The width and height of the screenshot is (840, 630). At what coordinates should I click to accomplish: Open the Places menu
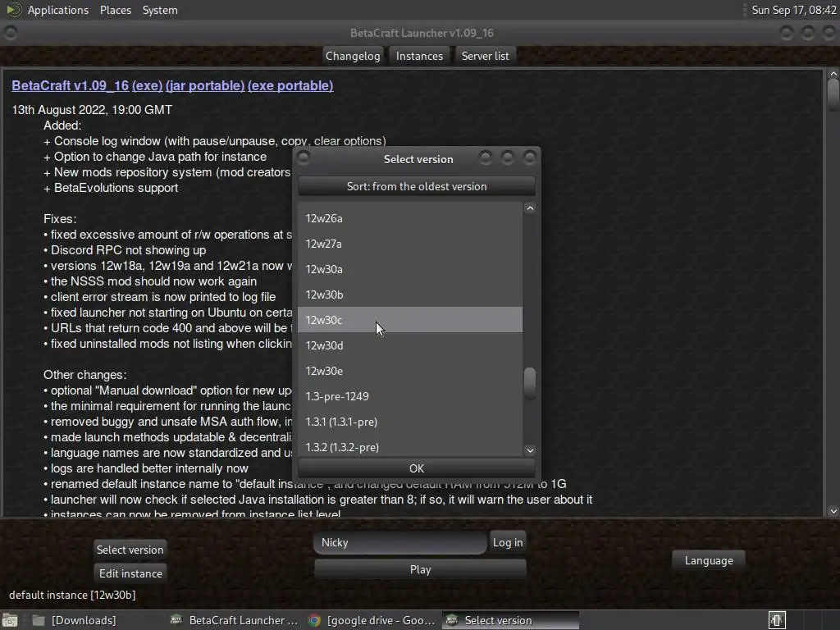coord(115,10)
